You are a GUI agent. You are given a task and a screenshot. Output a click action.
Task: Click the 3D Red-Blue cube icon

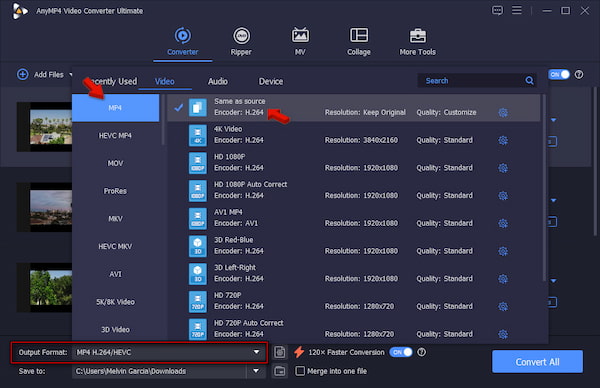[197, 246]
